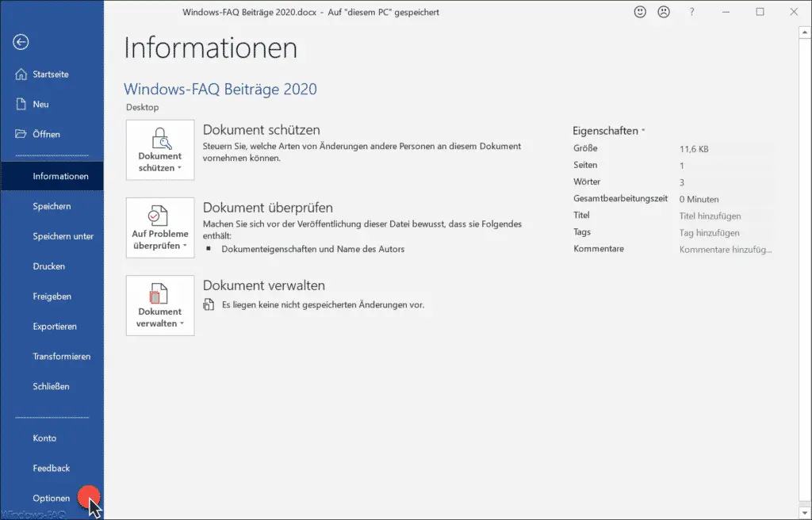This screenshot has width=812, height=520.
Task: Open help with the question mark icon
Action: click(691, 11)
